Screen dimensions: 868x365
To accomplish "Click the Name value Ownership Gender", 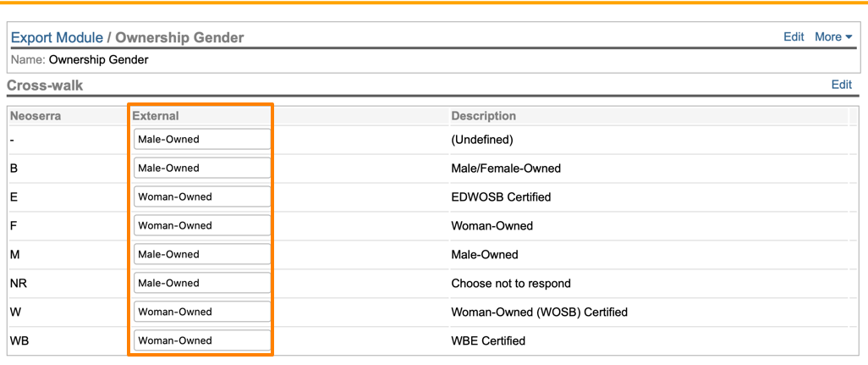I will (x=98, y=60).
